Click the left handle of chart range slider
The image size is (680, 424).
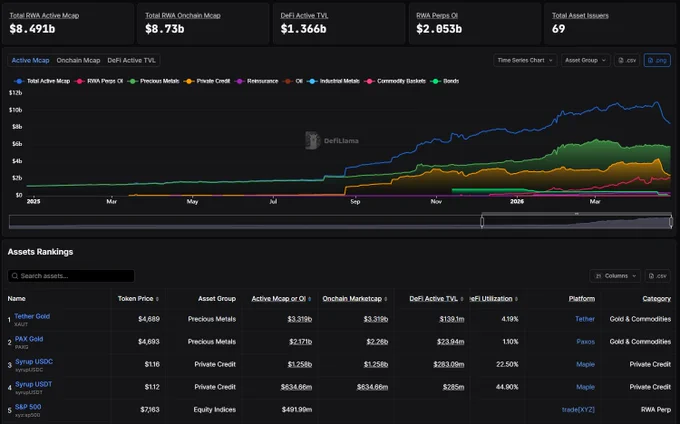[482, 222]
